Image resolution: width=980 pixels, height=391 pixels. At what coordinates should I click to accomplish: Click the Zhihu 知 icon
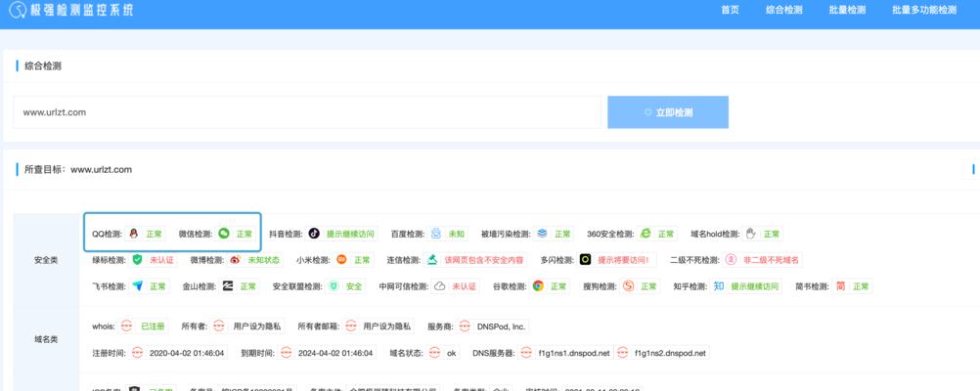pyautogui.click(x=719, y=286)
